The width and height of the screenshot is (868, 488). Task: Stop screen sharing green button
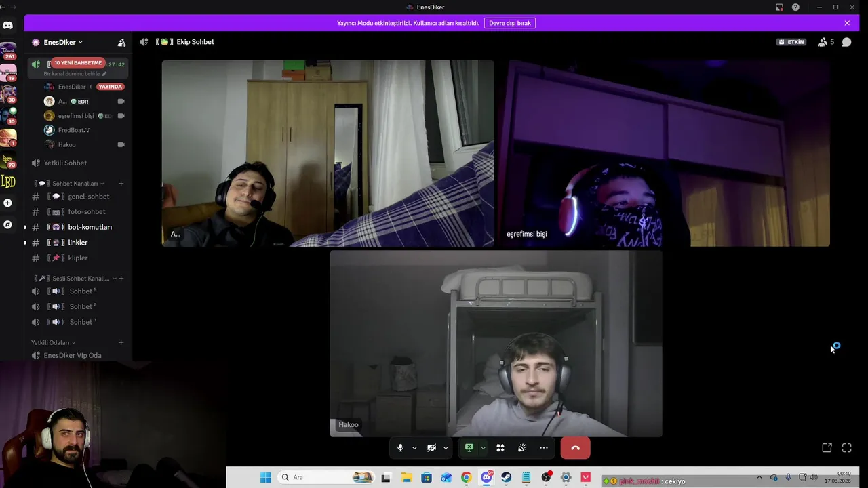[469, 448]
